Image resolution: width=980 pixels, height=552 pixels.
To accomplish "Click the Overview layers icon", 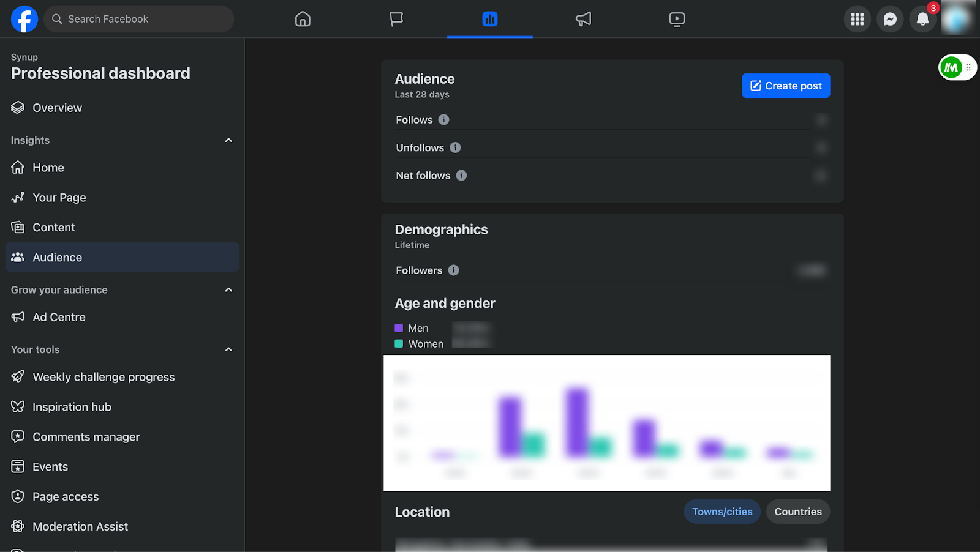I will click(x=18, y=108).
